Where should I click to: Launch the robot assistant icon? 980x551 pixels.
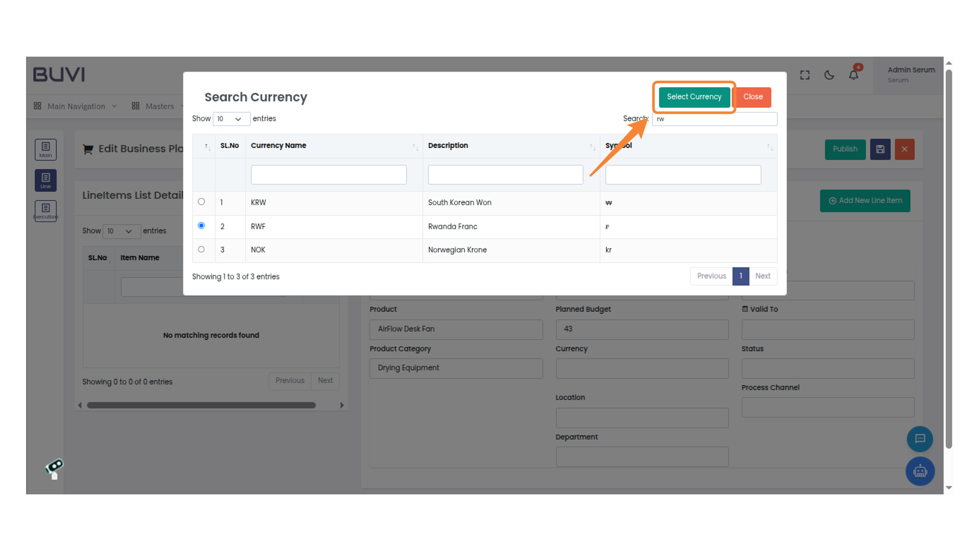920,471
